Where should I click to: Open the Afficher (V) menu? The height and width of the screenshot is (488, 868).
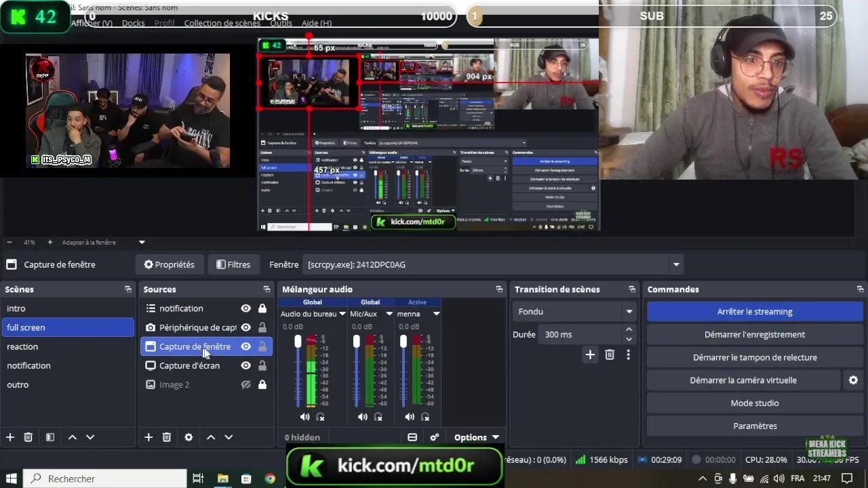pos(92,23)
